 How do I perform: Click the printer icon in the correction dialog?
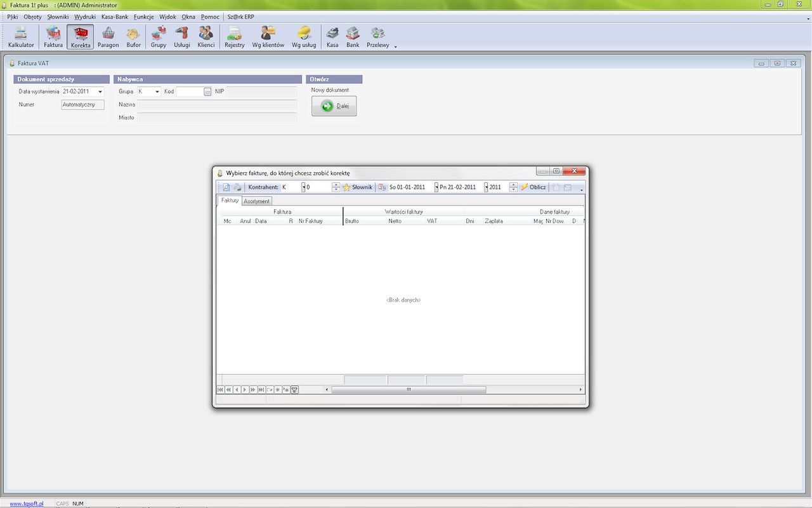point(237,187)
